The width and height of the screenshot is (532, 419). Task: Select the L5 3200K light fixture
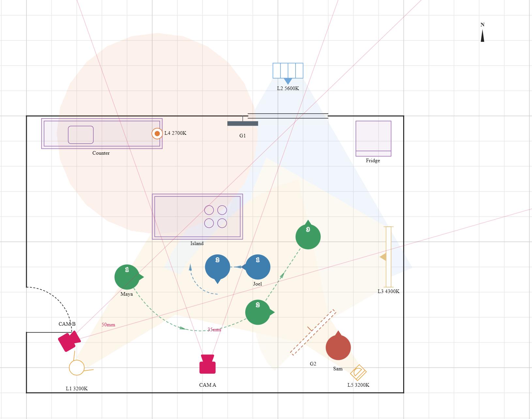coord(358,373)
